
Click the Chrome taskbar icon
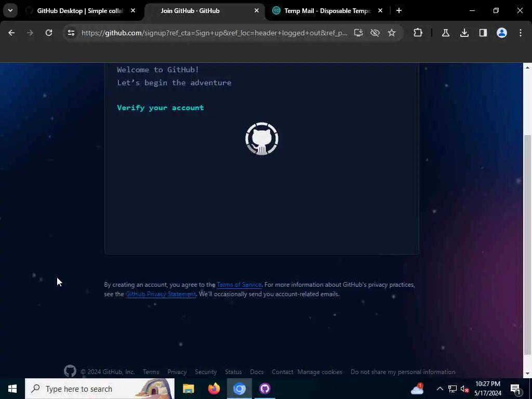pos(239,389)
